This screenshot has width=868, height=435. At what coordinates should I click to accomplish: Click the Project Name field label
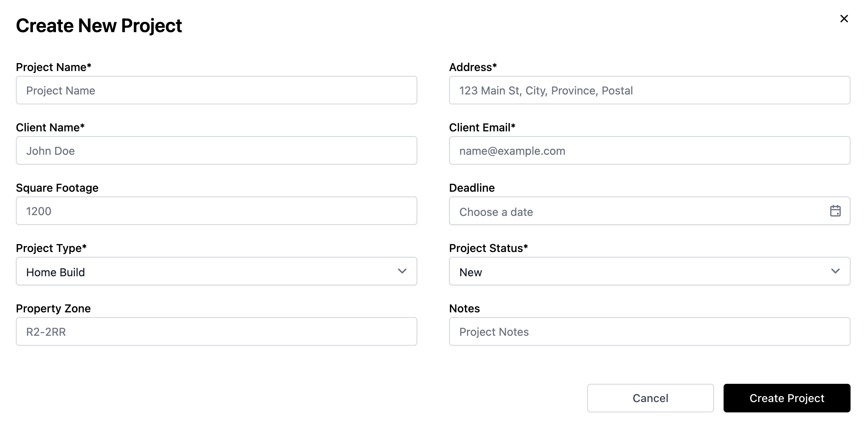pyautogui.click(x=54, y=67)
